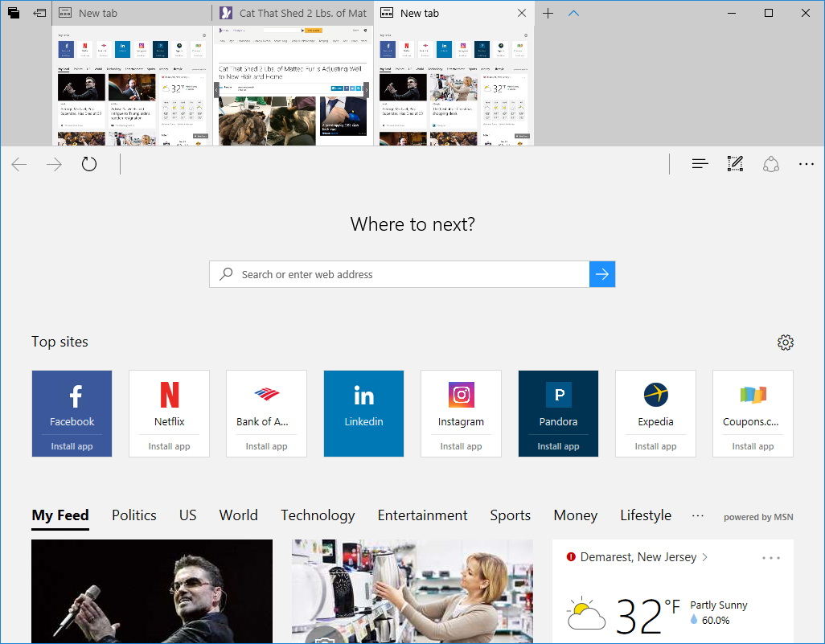Click the Cat That Shed tab preview thumbnail
The image size is (825, 644).
tap(293, 86)
